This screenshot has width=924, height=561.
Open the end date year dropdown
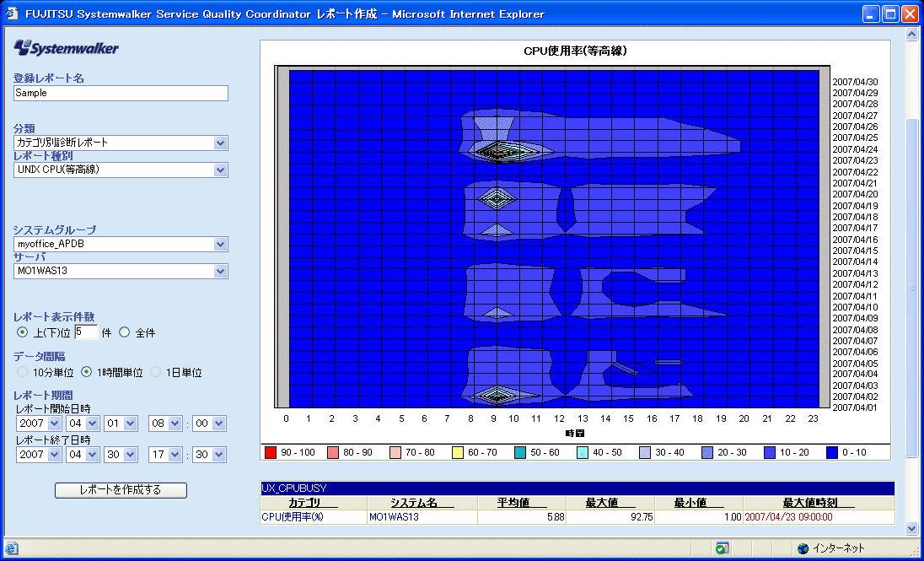coord(54,455)
